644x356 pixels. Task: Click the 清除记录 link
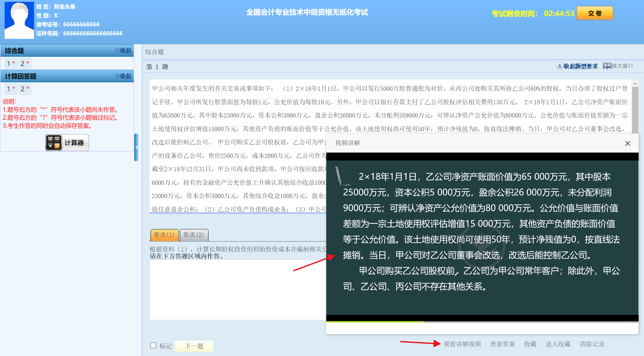point(592,344)
